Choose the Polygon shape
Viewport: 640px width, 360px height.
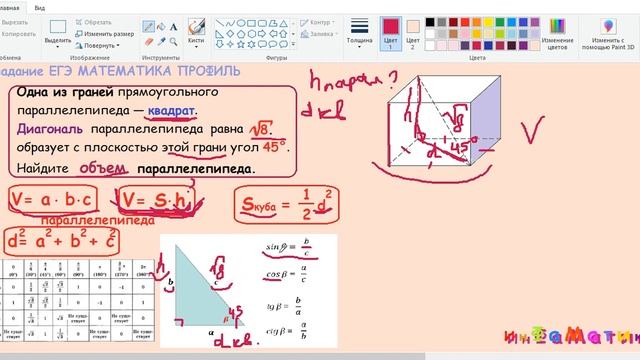click(x=273, y=23)
